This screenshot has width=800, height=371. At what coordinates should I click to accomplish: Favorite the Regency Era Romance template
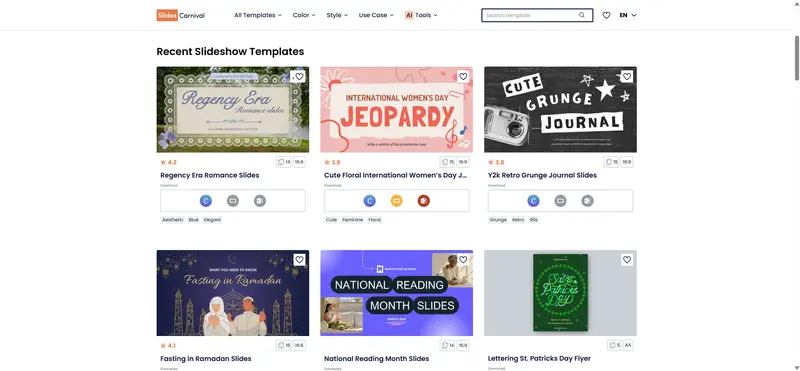(x=299, y=77)
